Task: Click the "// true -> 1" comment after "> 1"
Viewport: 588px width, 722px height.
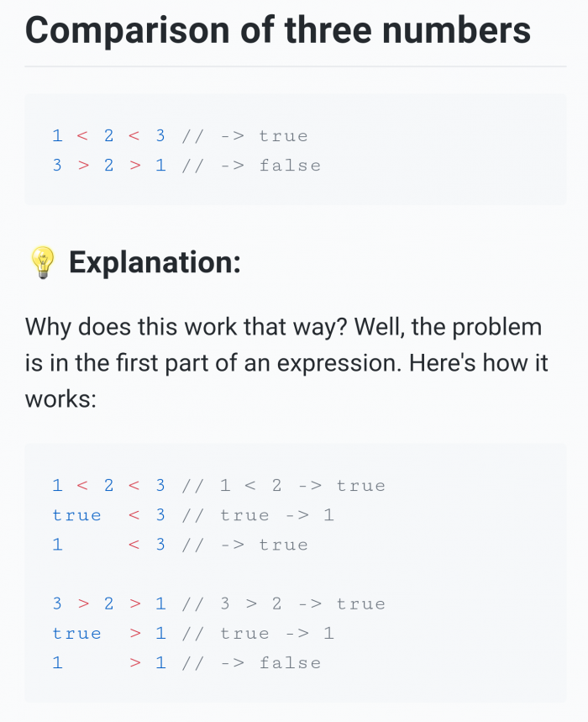Action: [x=258, y=634]
